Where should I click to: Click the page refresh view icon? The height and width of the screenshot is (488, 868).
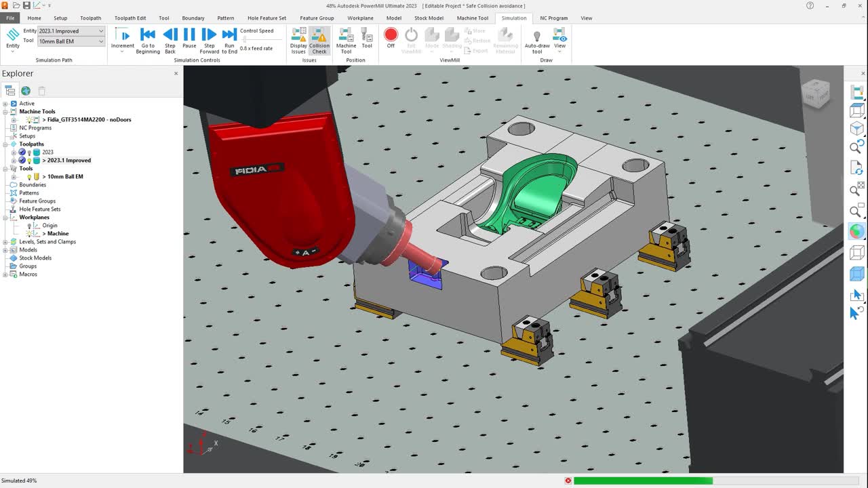[857, 167]
